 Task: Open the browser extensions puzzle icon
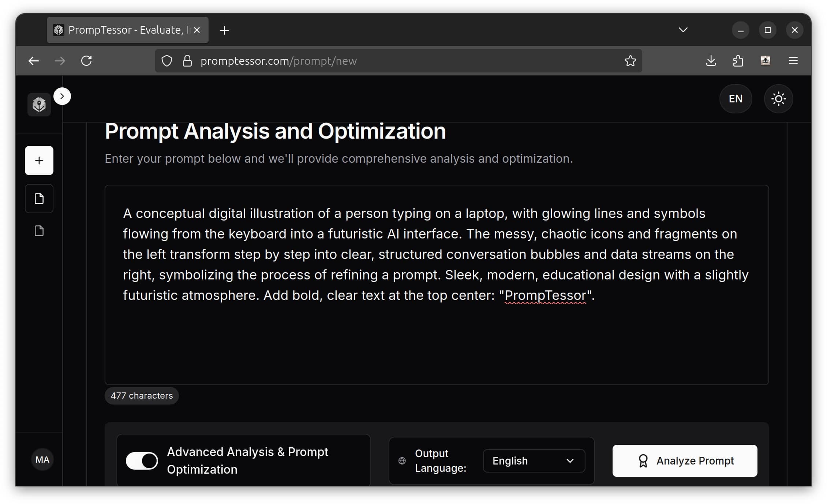click(x=738, y=61)
